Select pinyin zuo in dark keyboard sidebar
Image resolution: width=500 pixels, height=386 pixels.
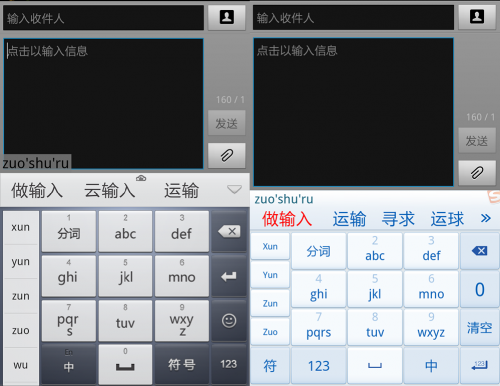pos(21,330)
